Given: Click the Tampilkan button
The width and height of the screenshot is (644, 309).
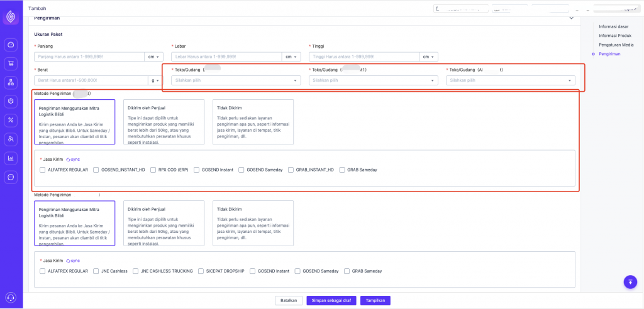Looking at the screenshot, I should (x=375, y=300).
